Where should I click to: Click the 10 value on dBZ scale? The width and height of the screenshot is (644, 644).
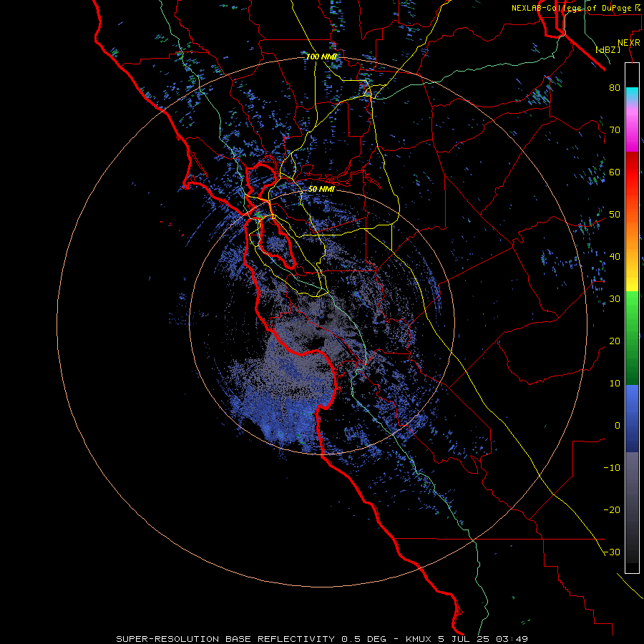tap(615, 384)
